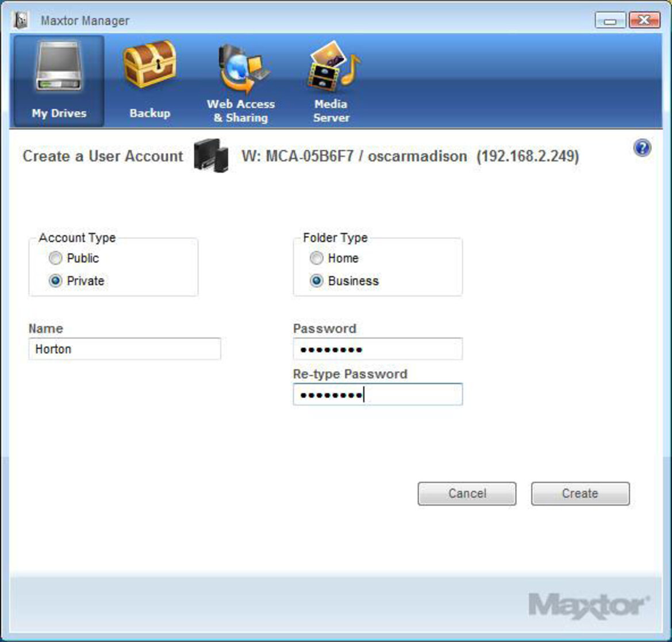Screen dimensions: 672x642
Task: Click the network drive icon beside the title
Action: [x=211, y=155]
